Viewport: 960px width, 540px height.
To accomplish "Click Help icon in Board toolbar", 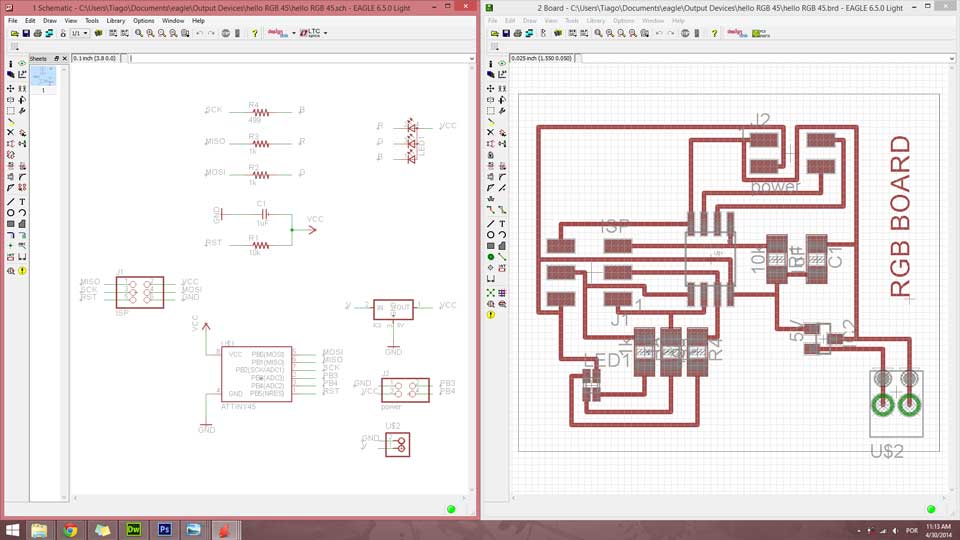I will [714, 33].
